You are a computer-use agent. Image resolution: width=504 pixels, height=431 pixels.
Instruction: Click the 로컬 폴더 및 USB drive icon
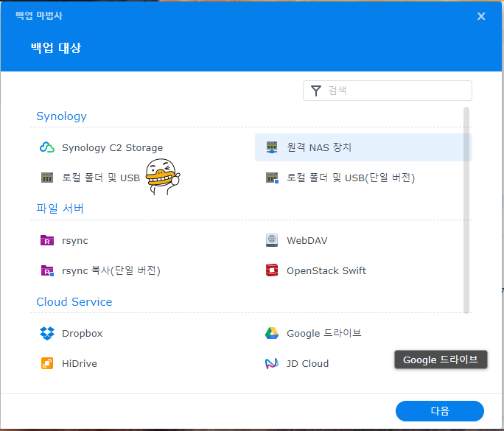47,178
